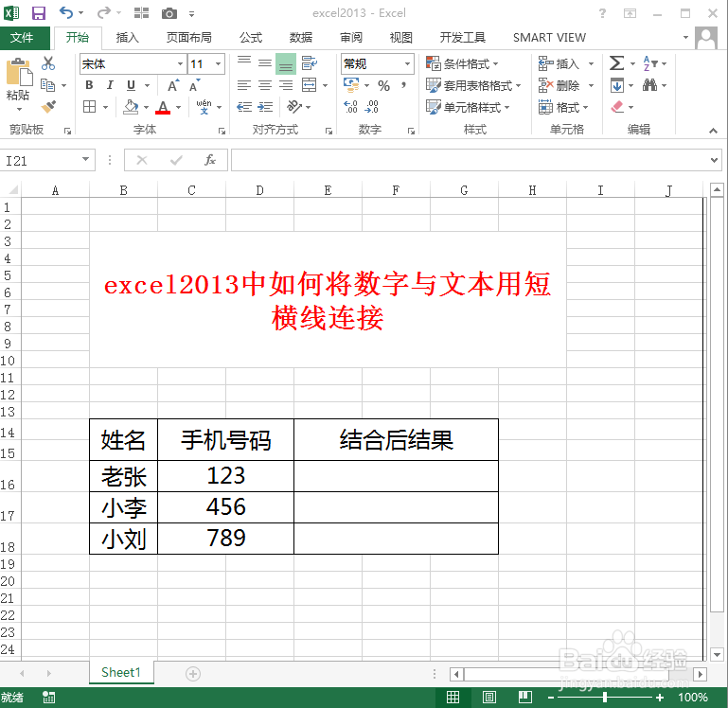
Task: Click the Clear eraser icon
Action: click(617, 107)
